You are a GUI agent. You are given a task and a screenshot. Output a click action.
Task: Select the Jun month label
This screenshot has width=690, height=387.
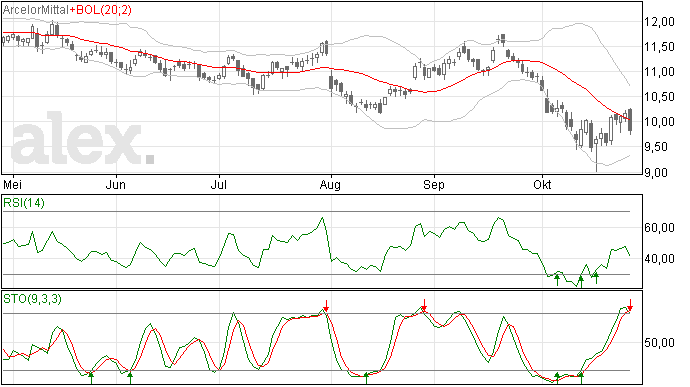tap(115, 184)
